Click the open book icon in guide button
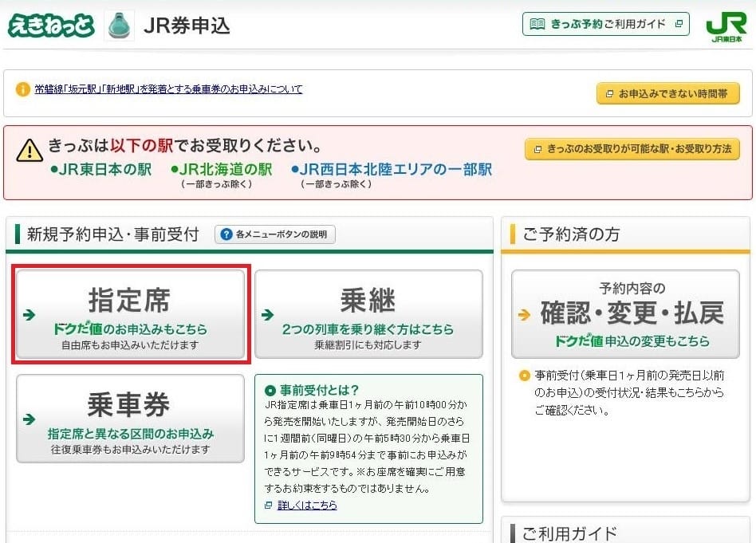This screenshot has height=543, width=756. [x=537, y=24]
